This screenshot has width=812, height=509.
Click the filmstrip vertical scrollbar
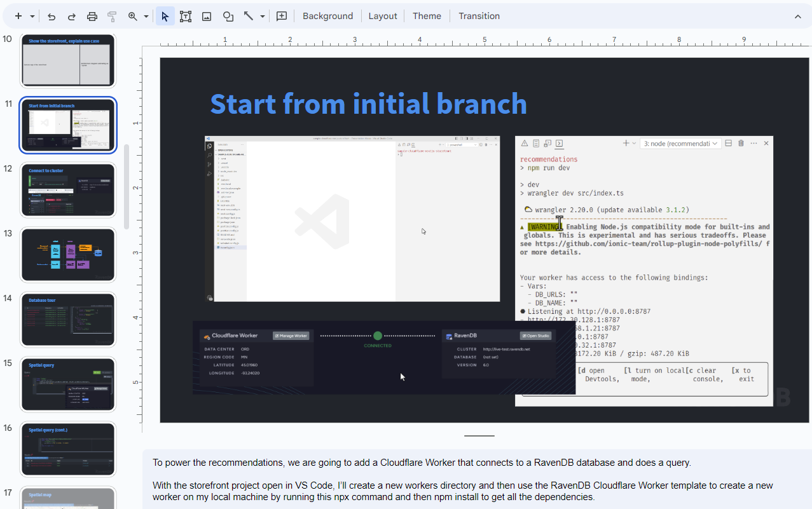click(x=127, y=187)
